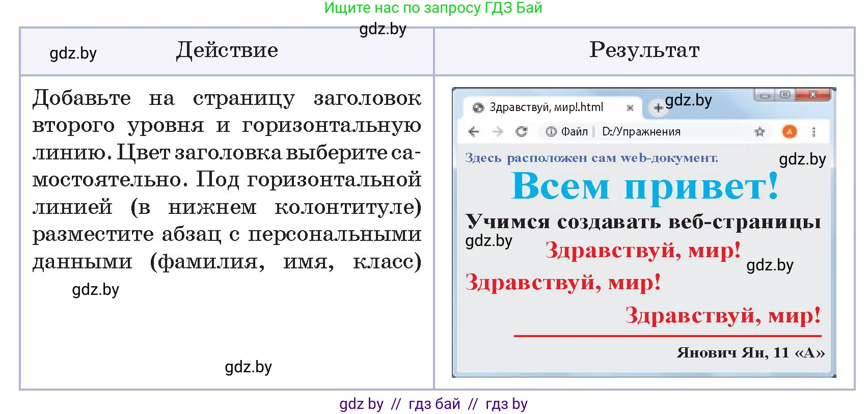Image resolution: width=868 pixels, height=414 pixels.
Task: Close the browser window with red X
Action: [813, 95]
